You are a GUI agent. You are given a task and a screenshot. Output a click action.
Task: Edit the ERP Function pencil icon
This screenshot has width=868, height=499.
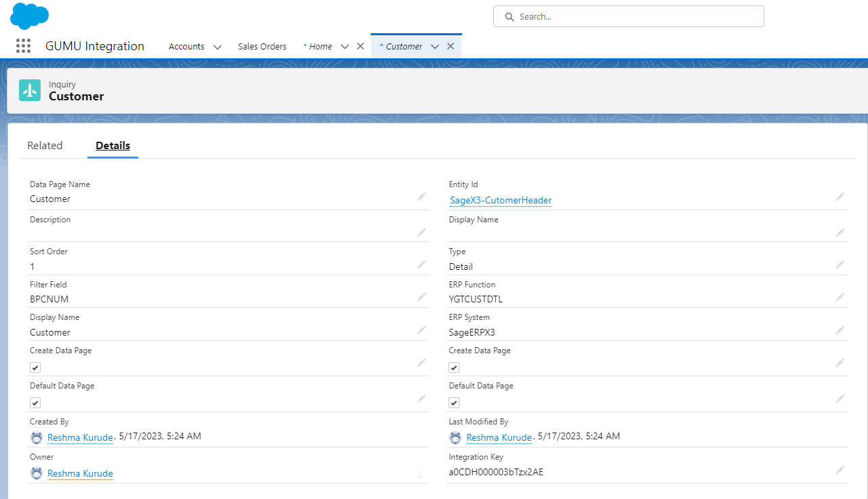[840, 296]
